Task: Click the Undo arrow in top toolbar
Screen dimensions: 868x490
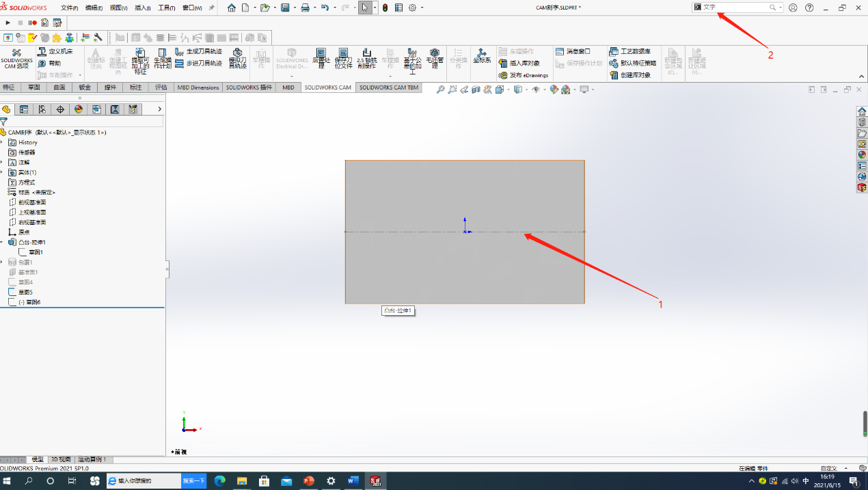Action: [325, 8]
